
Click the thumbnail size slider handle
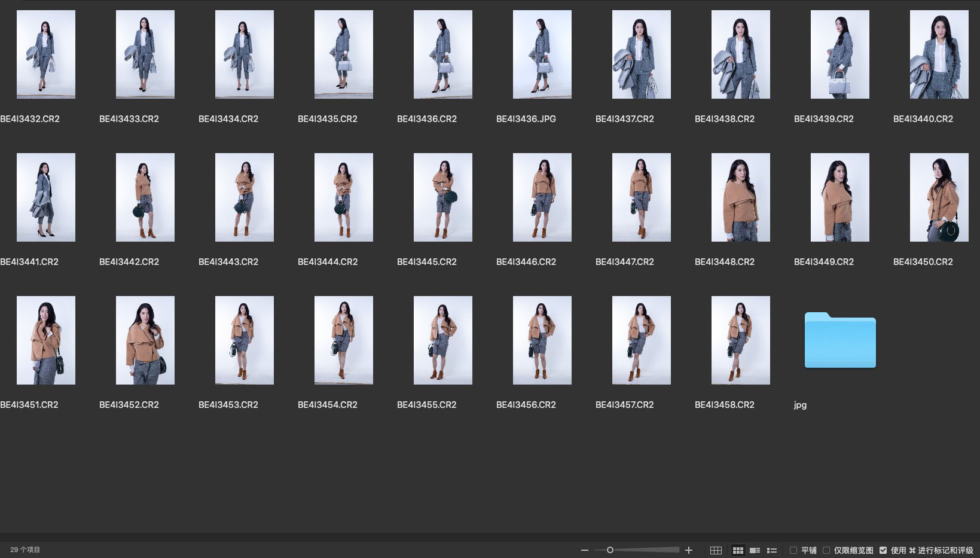(x=610, y=550)
